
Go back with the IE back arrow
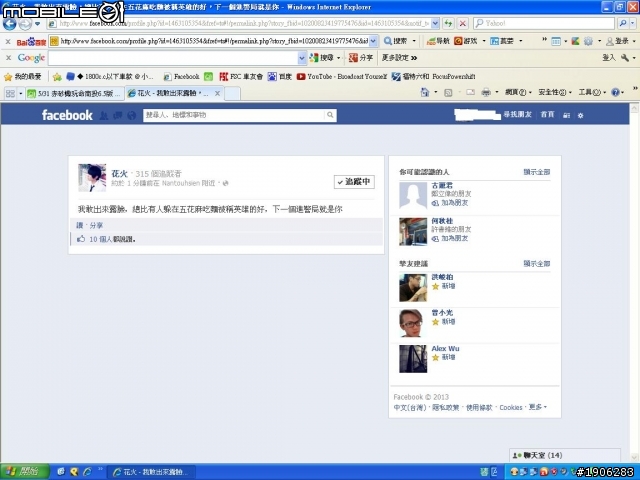coord(9,24)
